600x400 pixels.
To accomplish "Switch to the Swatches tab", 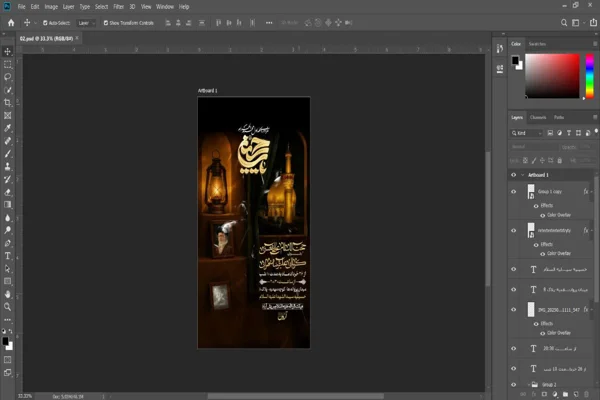I will click(x=537, y=44).
